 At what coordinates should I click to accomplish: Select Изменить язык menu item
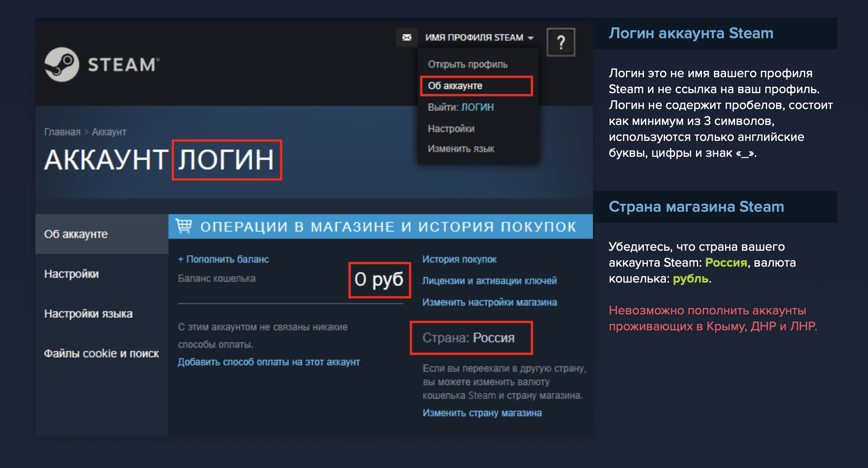point(461,149)
